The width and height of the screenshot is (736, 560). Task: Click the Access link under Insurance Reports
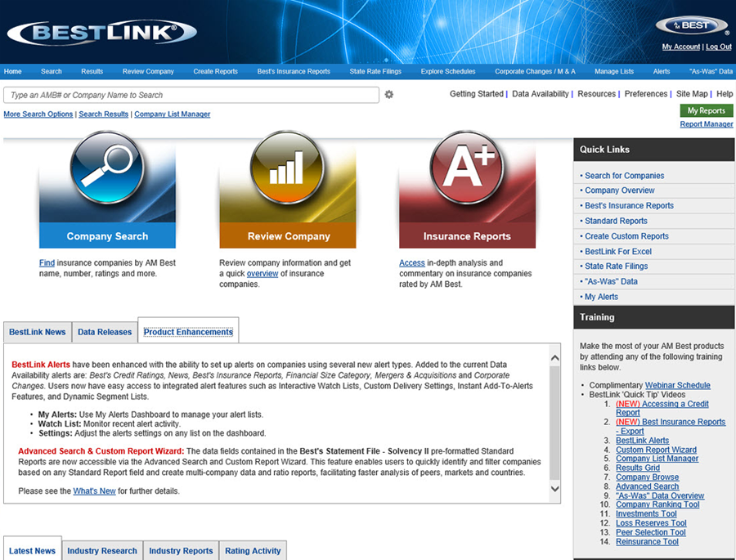tap(412, 263)
